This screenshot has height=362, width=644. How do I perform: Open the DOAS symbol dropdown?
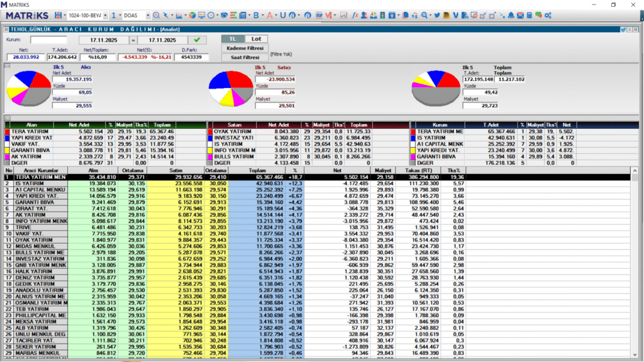point(148,15)
